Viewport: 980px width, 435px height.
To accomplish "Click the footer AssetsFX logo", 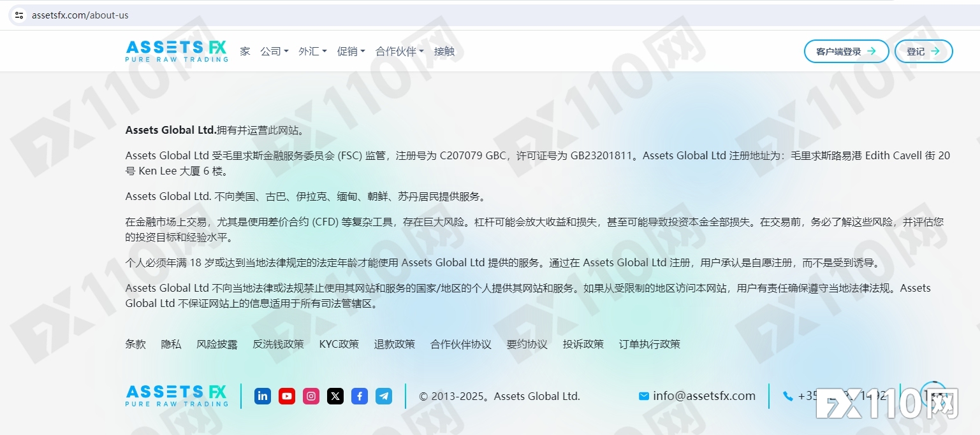I will pyautogui.click(x=177, y=396).
